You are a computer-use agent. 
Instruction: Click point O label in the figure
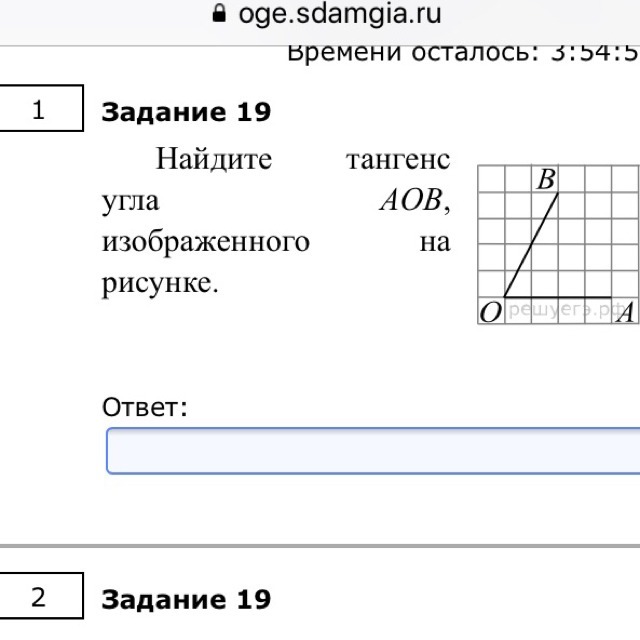490,313
